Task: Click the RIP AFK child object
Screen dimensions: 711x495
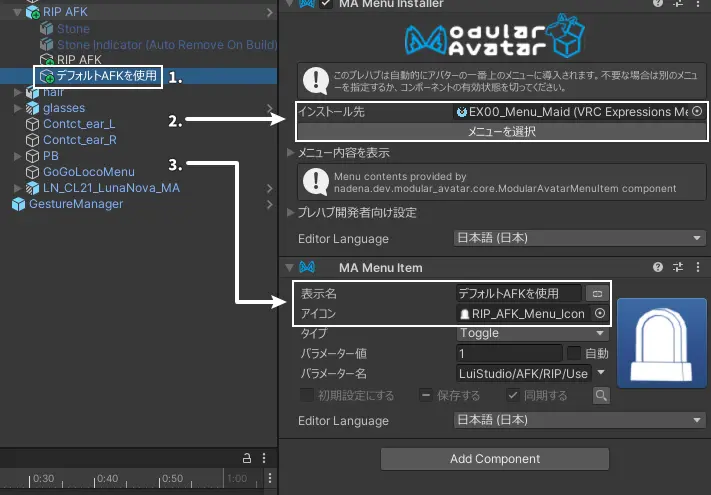Action: coord(79,60)
